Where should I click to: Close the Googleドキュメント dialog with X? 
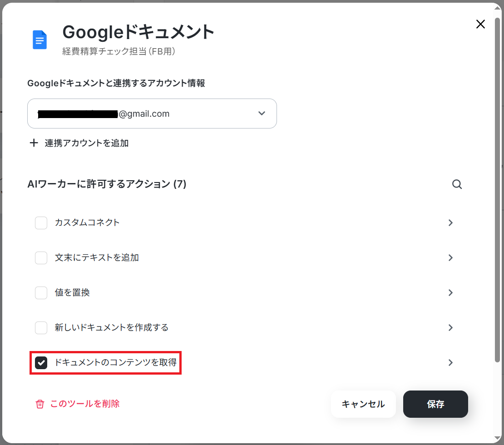(480, 24)
